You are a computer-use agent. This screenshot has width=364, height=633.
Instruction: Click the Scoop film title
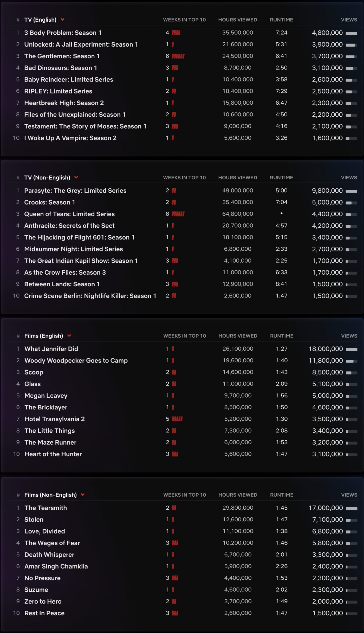pos(34,372)
